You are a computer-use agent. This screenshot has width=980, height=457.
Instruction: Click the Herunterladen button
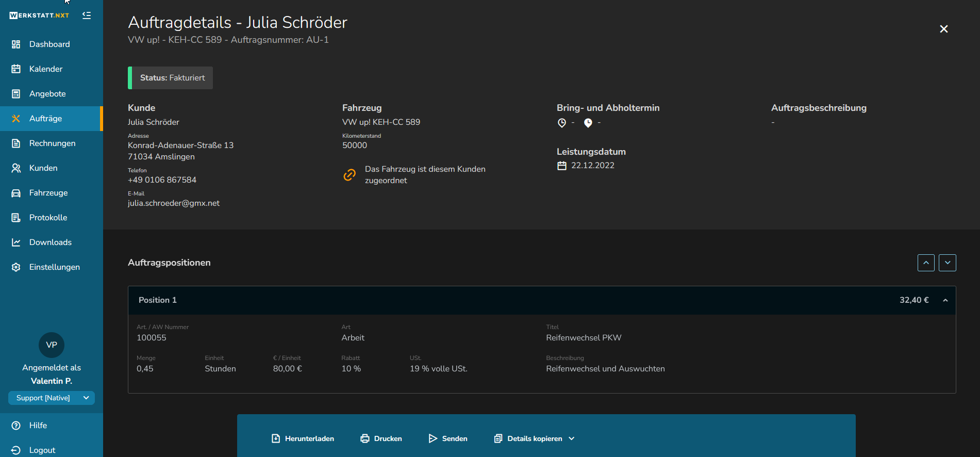tap(303, 438)
